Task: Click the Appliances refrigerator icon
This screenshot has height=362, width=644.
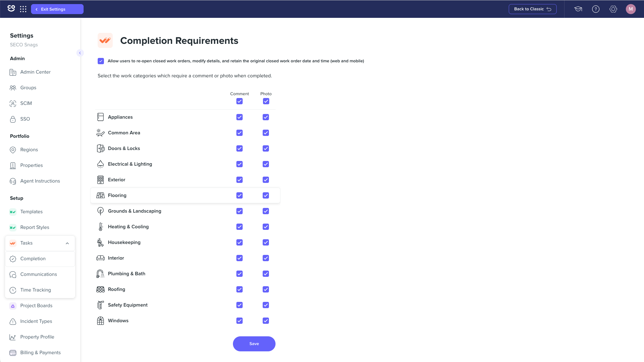Action: [100, 117]
